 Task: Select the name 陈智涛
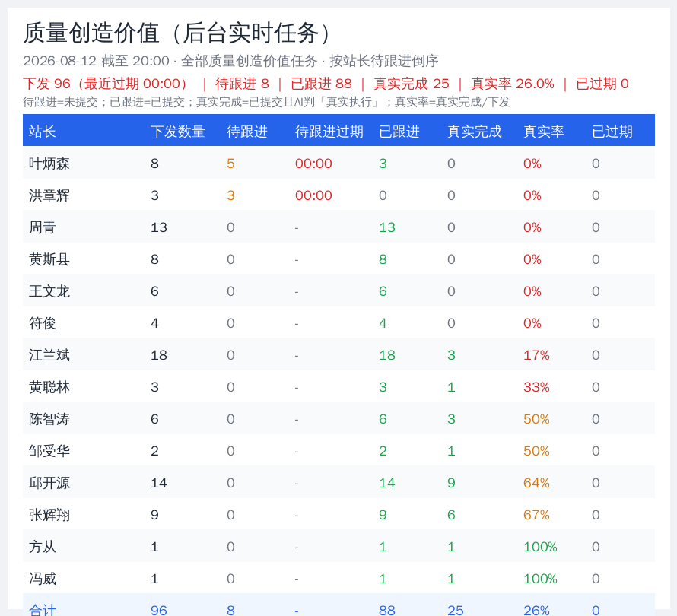tap(49, 419)
